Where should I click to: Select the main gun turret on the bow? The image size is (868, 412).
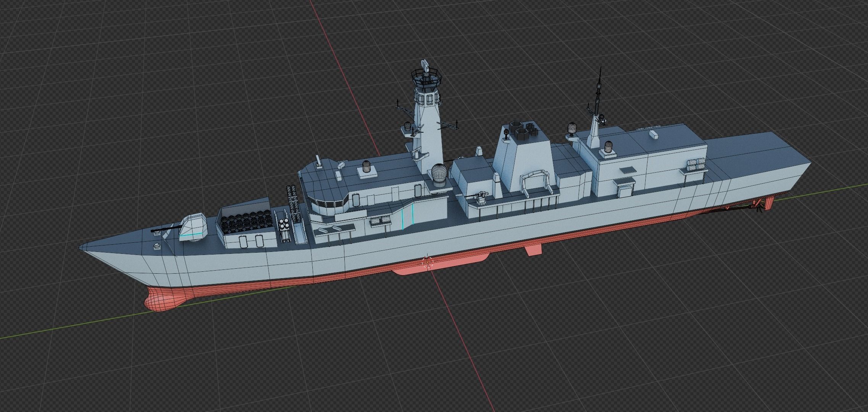click(193, 228)
